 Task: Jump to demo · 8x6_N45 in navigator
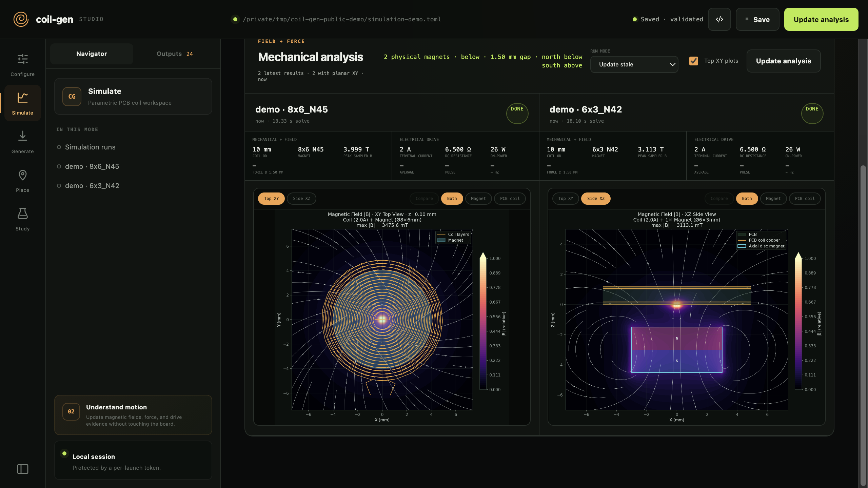[92, 166]
